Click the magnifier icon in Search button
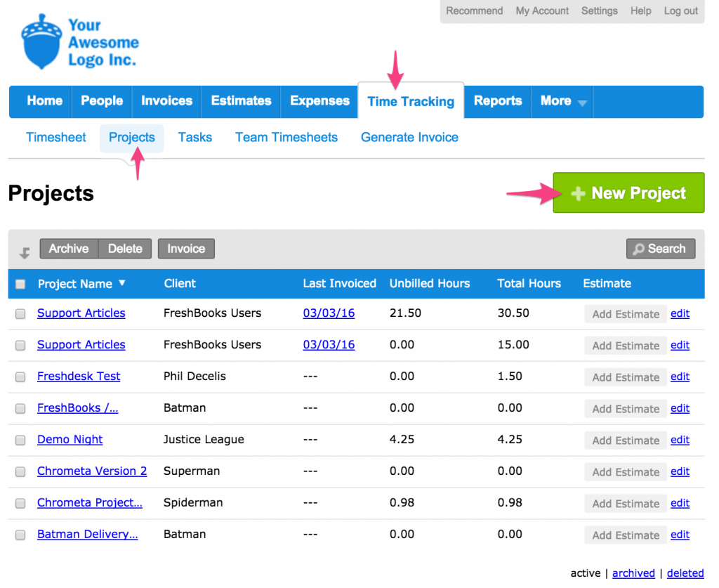 [x=638, y=249]
